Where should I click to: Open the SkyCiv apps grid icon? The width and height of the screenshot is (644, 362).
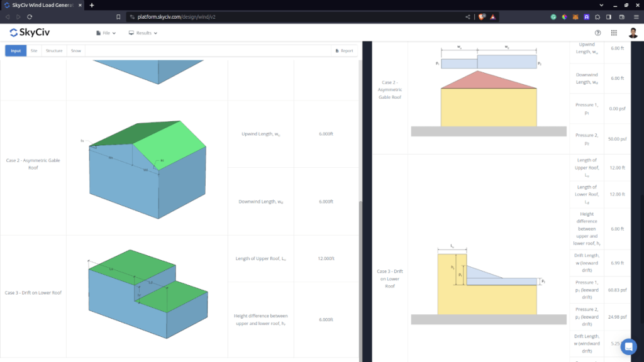pyautogui.click(x=614, y=33)
